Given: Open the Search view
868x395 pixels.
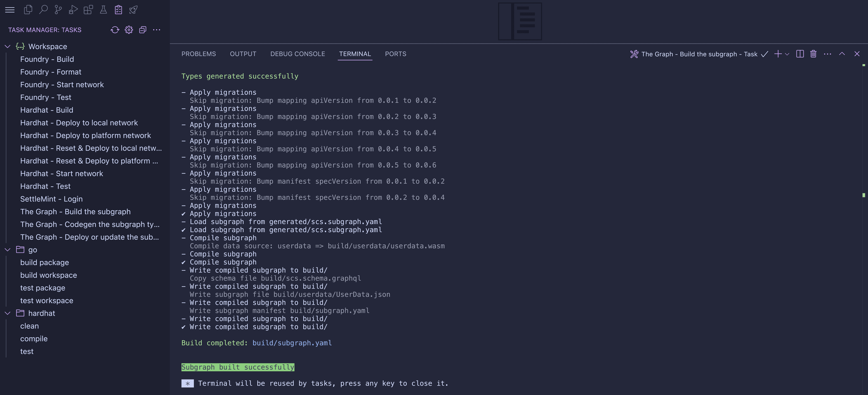Looking at the screenshot, I should pos(43,10).
